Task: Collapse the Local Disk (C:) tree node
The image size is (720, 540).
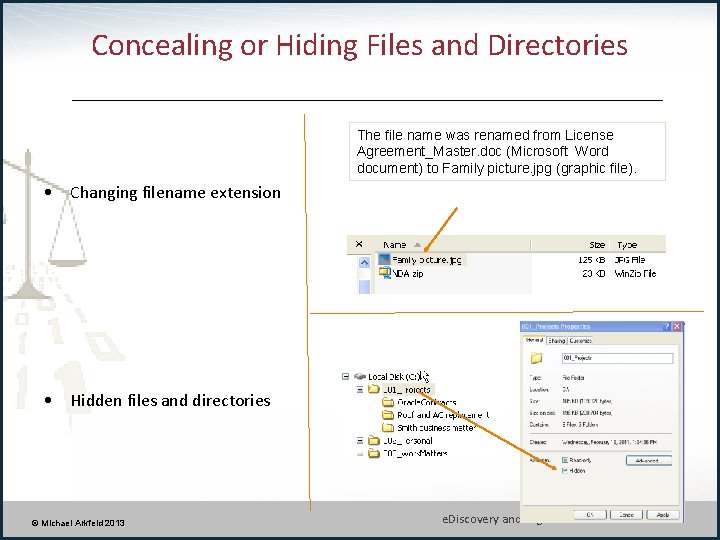Action: (345, 376)
